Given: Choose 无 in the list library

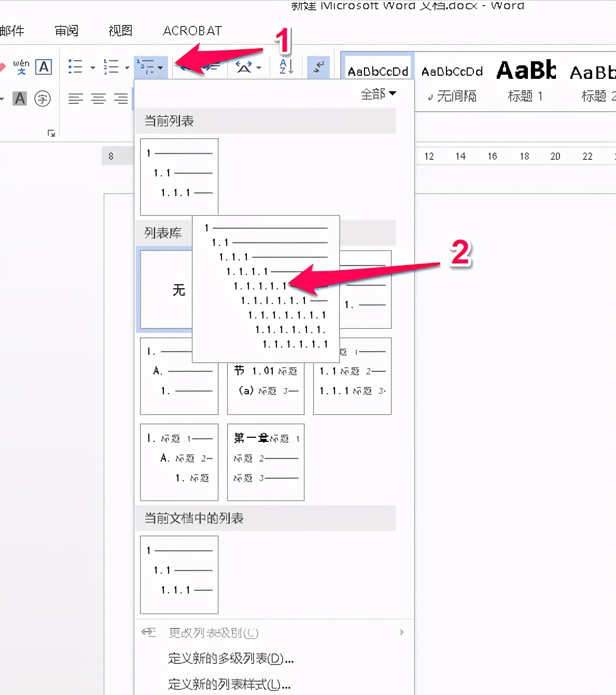Looking at the screenshot, I should 166,289.
